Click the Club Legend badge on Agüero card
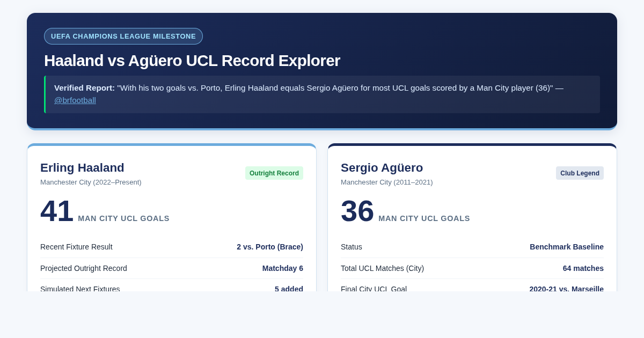The image size is (644, 338). click(580, 173)
